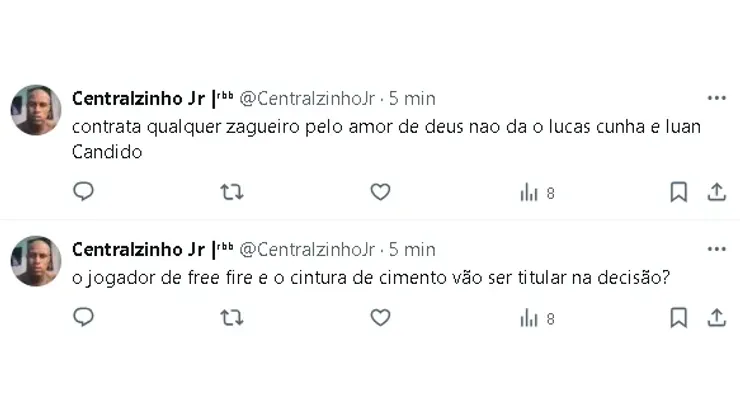
Task: Bookmark the free fire tweet
Action: click(678, 318)
